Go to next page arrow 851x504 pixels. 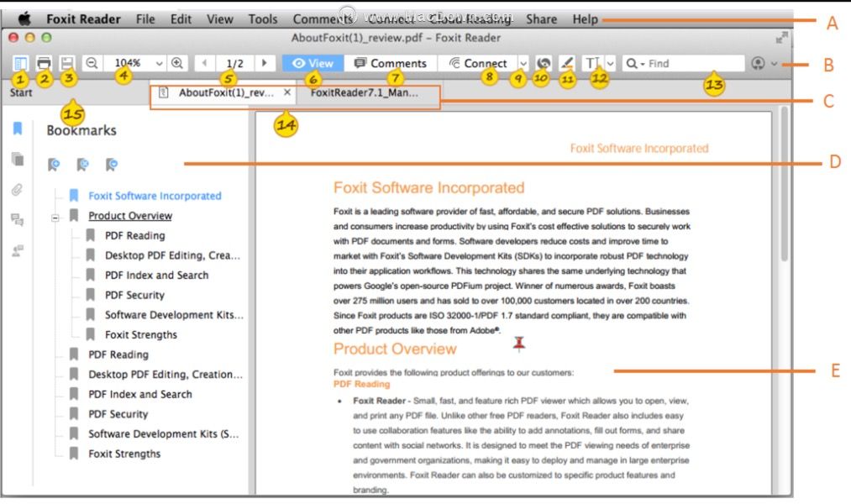265,63
